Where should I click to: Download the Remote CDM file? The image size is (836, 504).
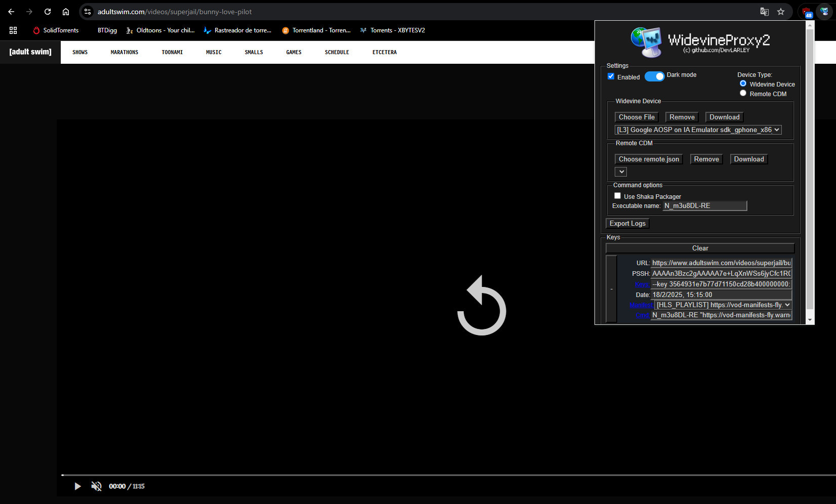pyautogui.click(x=749, y=159)
